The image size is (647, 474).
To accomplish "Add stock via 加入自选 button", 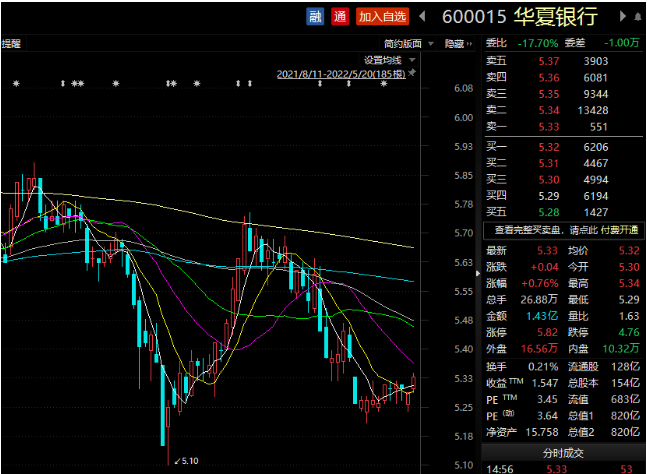I will pos(382,16).
